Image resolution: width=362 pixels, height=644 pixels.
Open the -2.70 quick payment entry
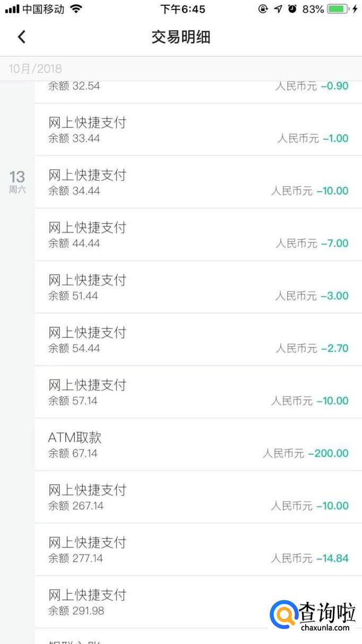(x=198, y=340)
